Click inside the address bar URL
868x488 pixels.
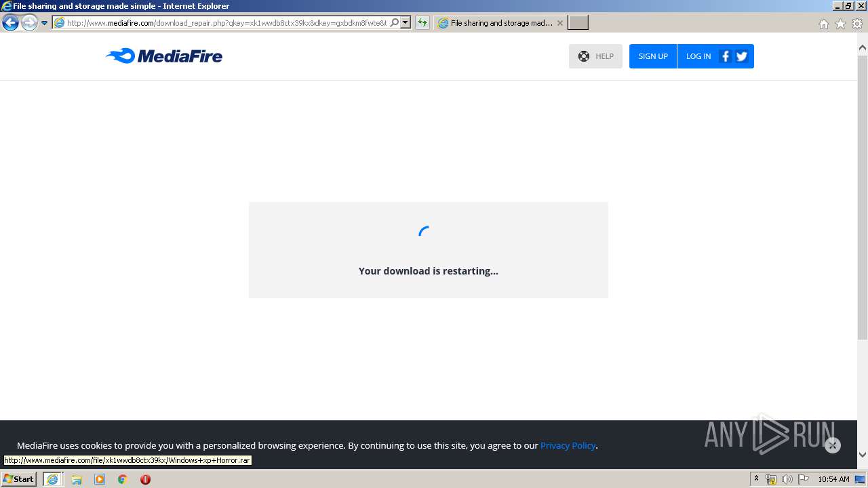(226, 23)
